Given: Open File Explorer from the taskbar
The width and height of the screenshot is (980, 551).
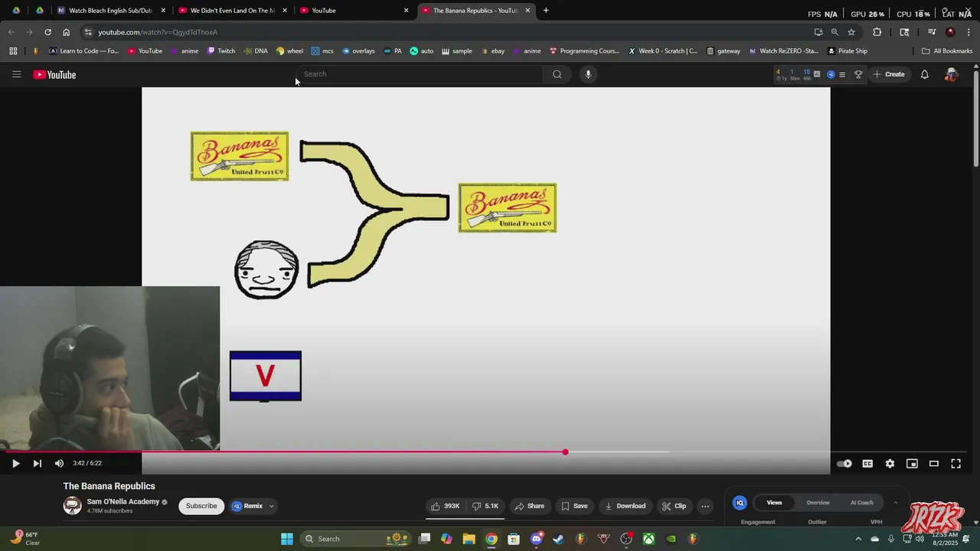Looking at the screenshot, I should (x=469, y=539).
